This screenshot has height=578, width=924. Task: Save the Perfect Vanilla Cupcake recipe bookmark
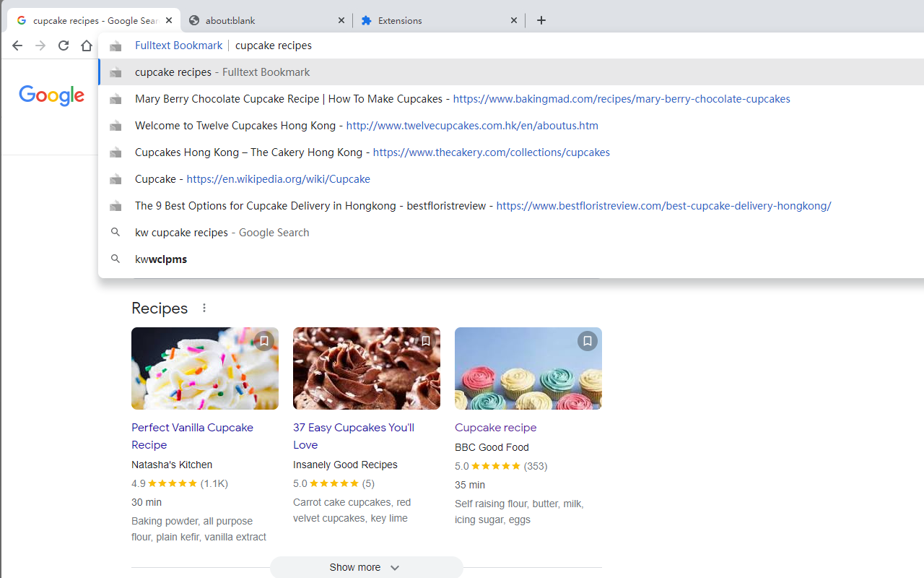264,341
